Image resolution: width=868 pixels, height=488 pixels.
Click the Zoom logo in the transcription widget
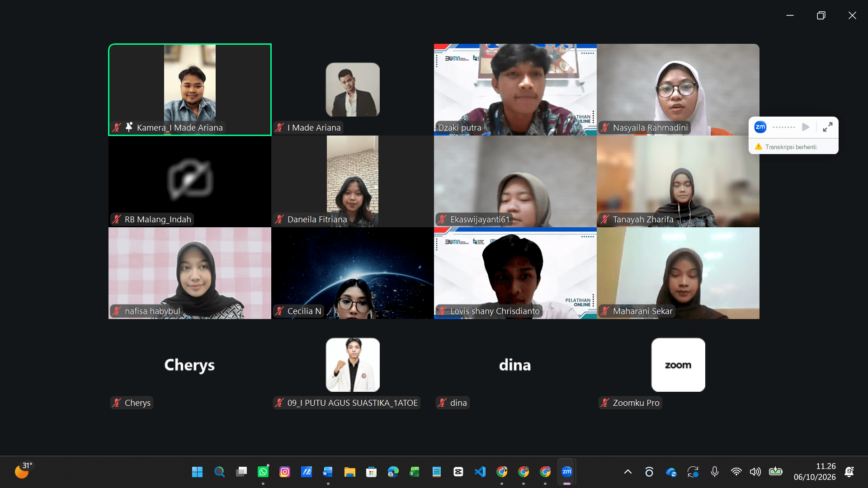point(760,127)
